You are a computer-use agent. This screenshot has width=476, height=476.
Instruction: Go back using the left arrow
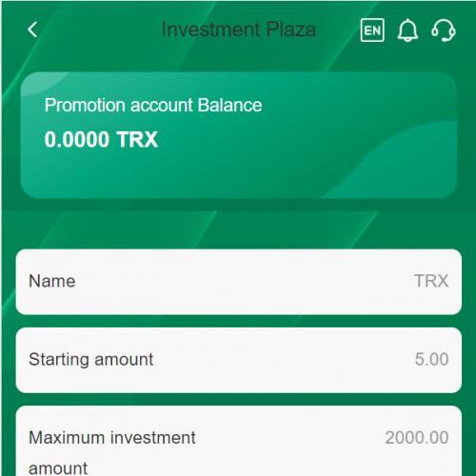click(32, 30)
